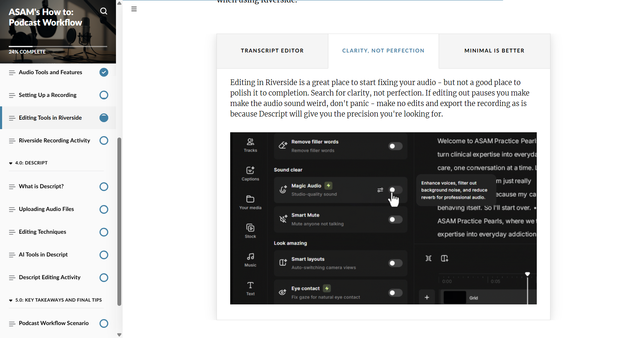644x338 pixels.
Task: Open the Editing Techniques lesson
Action: pos(43,232)
